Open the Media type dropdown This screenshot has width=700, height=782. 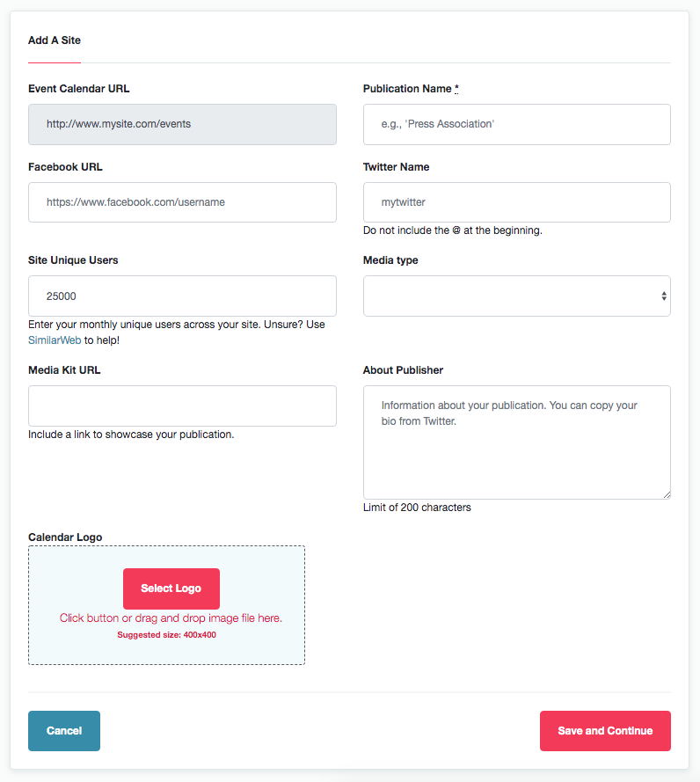pos(516,296)
